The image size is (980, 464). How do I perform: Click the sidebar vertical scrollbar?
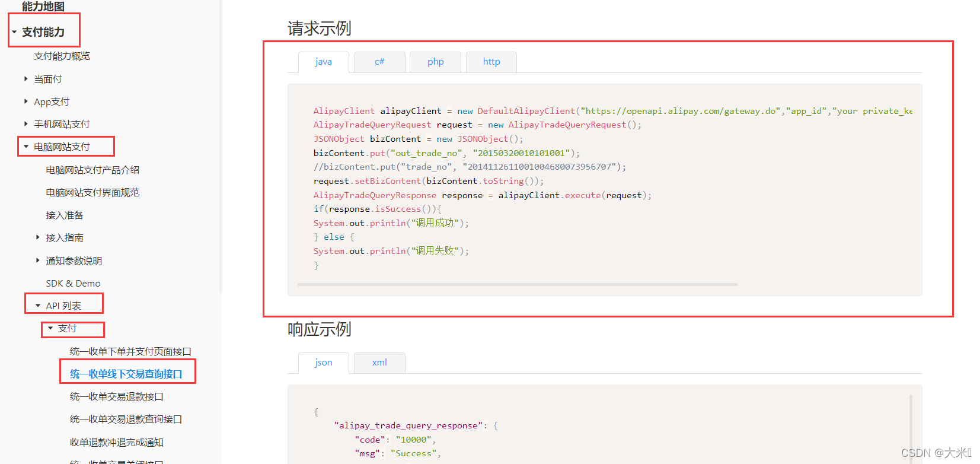pos(221,147)
